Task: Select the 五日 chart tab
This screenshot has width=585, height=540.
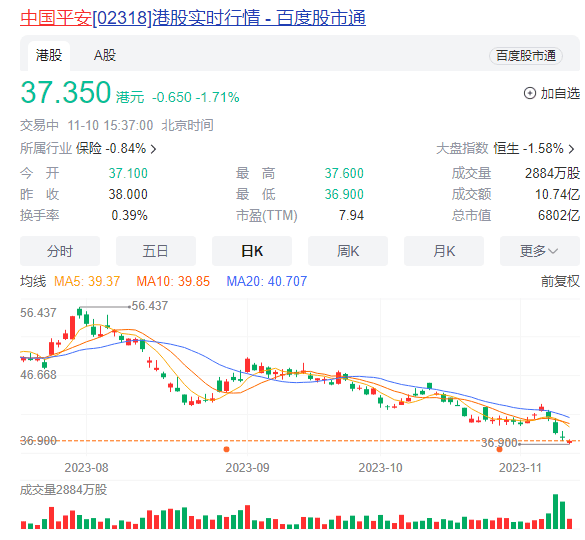Action: click(x=156, y=251)
